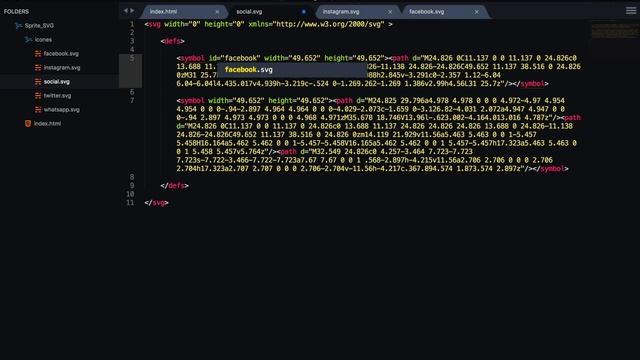
Task: Click the unsaved dot on social.svg tab
Action: (304, 12)
